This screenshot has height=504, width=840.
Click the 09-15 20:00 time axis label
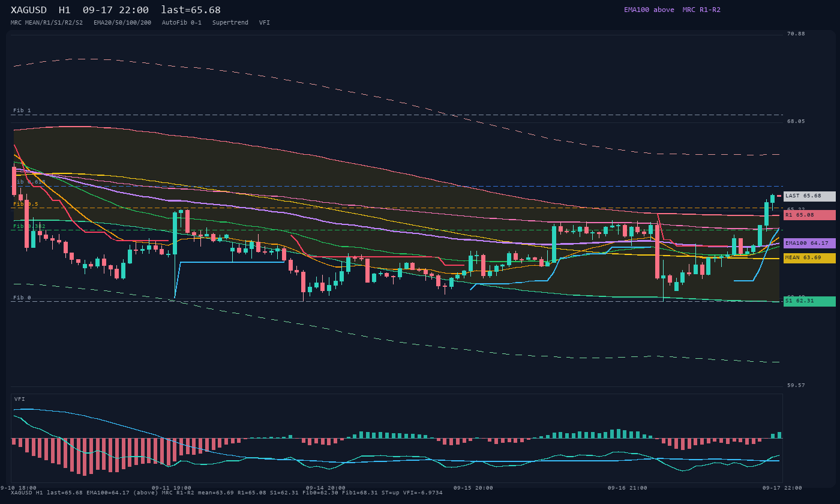473,488
